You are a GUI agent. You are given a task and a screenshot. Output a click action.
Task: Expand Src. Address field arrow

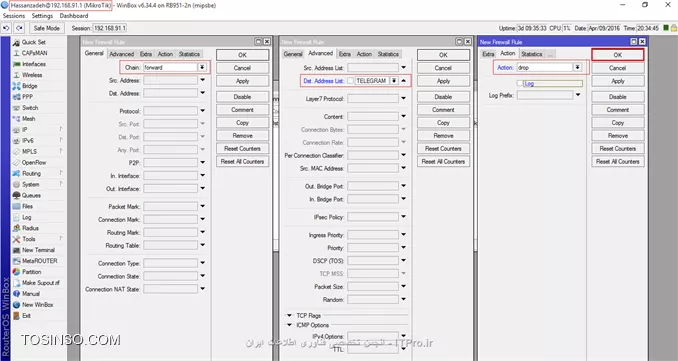tap(202, 80)
